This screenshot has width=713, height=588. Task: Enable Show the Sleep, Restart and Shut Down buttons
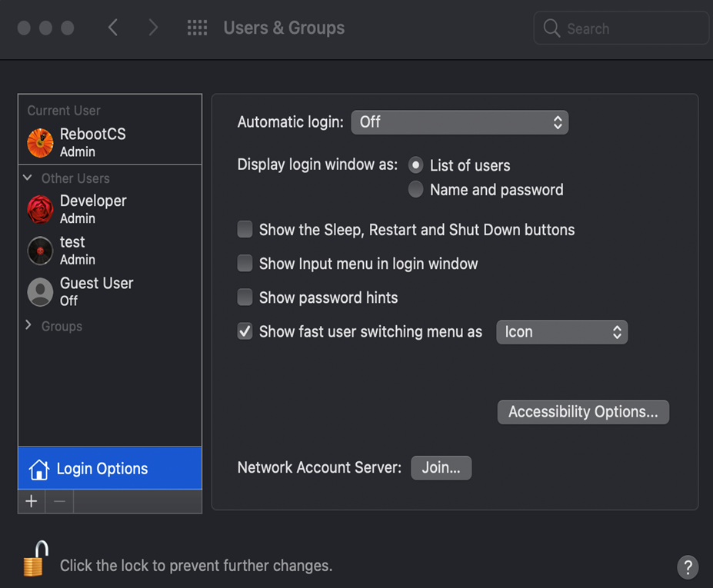[x=245, y=230]
